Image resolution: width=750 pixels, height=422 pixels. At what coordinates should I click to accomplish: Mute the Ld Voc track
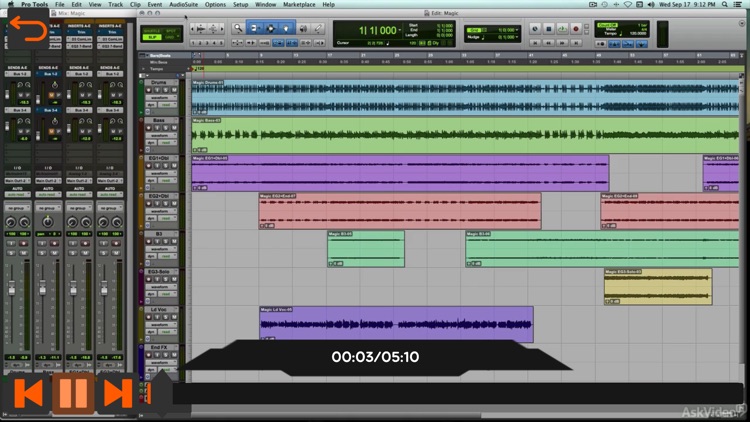click(174, 317)
